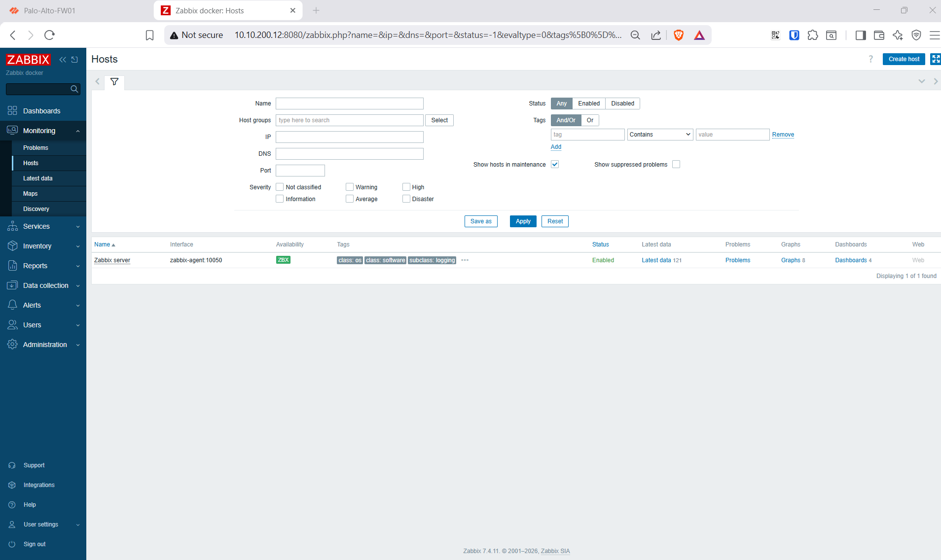Open Latest data under Monitoring
The height and width of the screenshot is (560, 941).
coord(49,178)
